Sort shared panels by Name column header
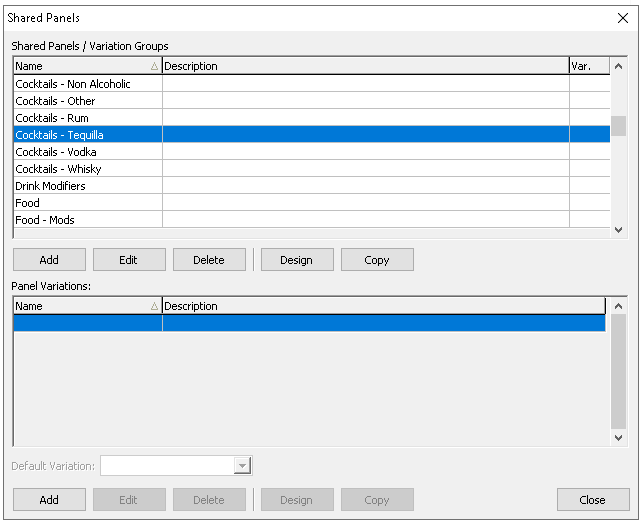 pyautogui.click(x=86, y=66)
